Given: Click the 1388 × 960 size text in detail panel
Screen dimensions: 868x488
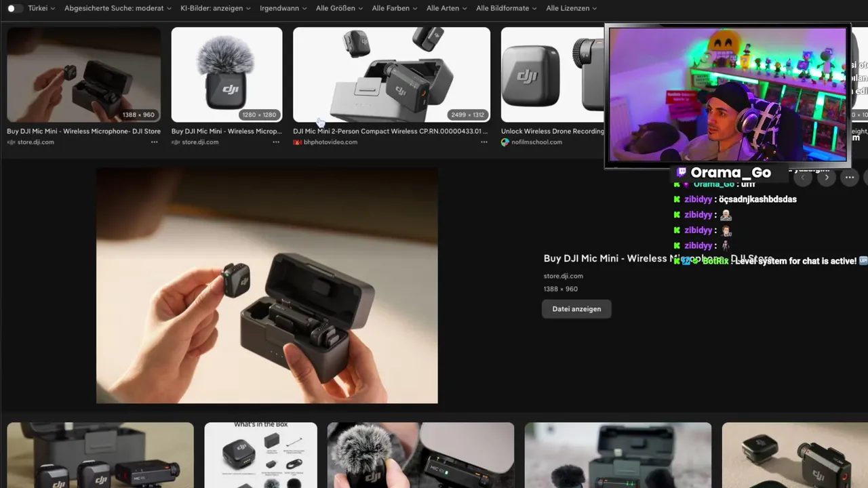Looking at the screenshot, I should pyautogui.click(x=561, y=289).
